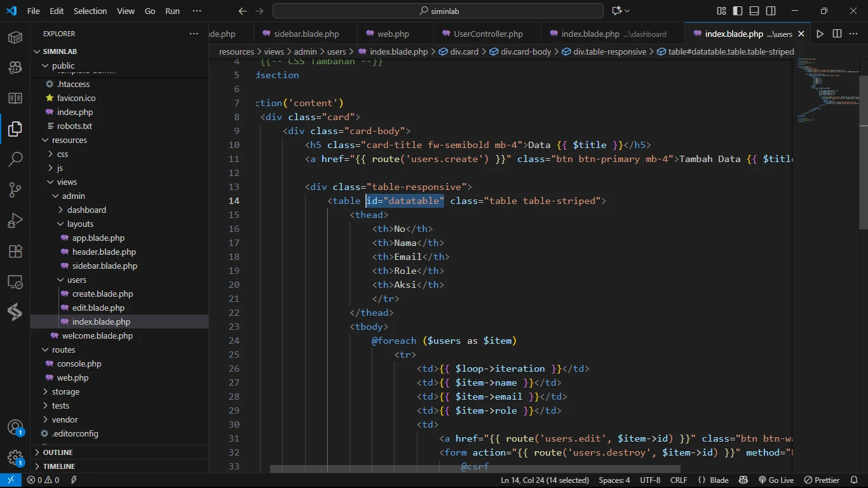This screenshot has height=488, width=868.
Task: Split the editor to the right
Action: coord(837,34)
